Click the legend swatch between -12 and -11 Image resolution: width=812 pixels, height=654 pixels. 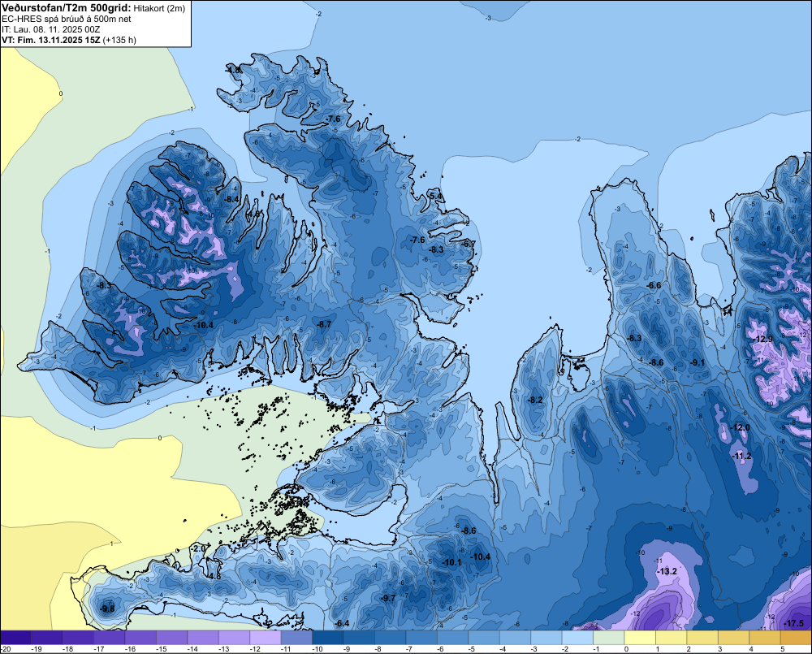coord(266,638)
